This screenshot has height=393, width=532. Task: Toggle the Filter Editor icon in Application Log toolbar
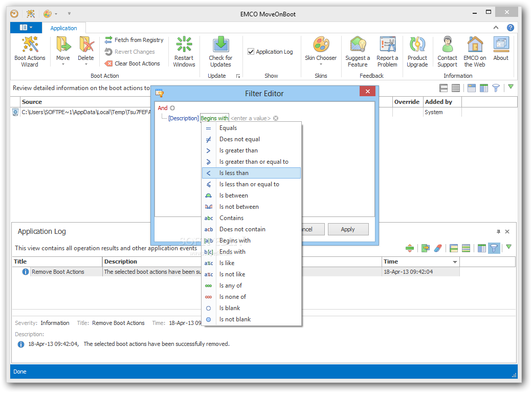494,248
